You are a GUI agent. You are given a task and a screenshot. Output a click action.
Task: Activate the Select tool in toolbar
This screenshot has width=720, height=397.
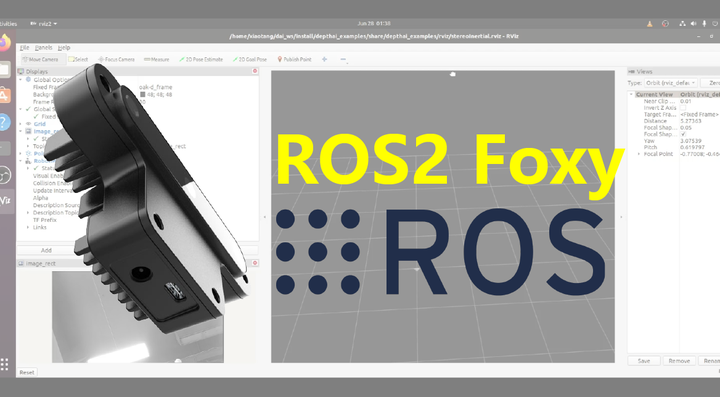(78, 59)
